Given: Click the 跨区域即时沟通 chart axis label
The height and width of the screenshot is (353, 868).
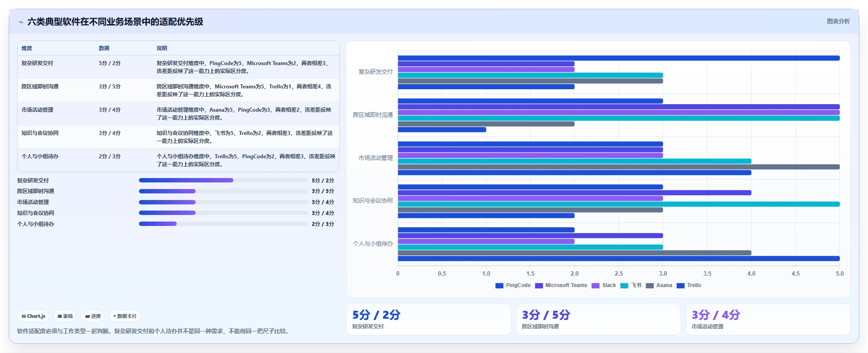Looking at the screenshot, I should pyautogui.click(x=373, y=115).
